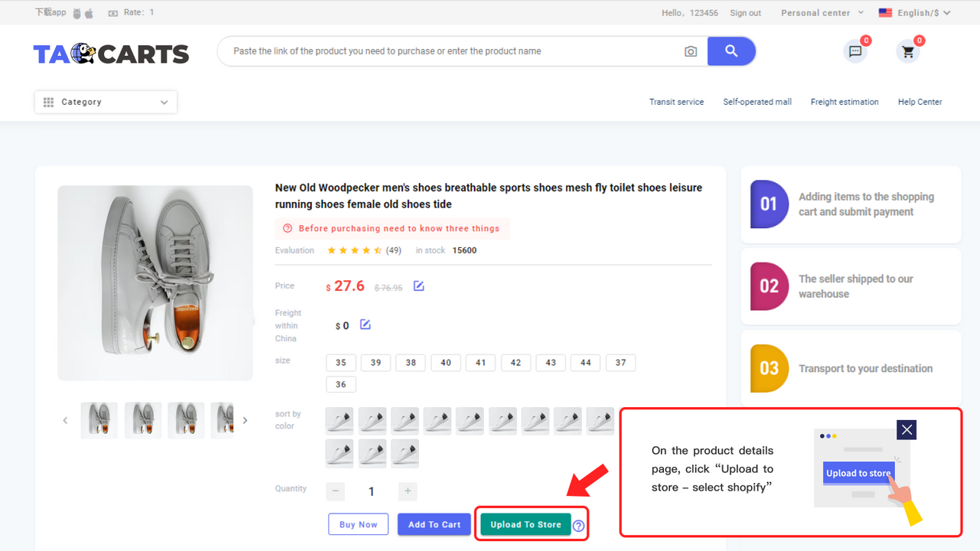Open image search via the camera icon
The height and width of the screenshot is (551, 980).
(691, 51)
